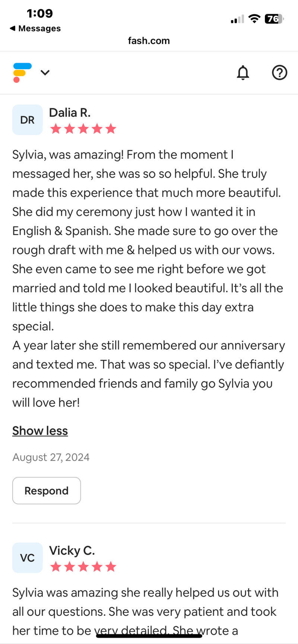Tap the cellular signal bars icon
The image size is (298, 644).
[x=237, y=19]
